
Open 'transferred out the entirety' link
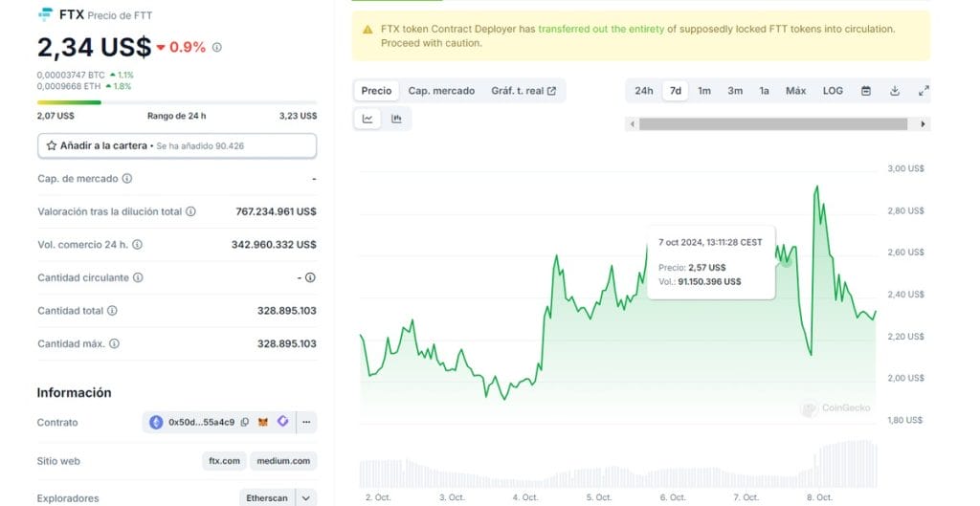pyautogui.click(x=601, y=29)
